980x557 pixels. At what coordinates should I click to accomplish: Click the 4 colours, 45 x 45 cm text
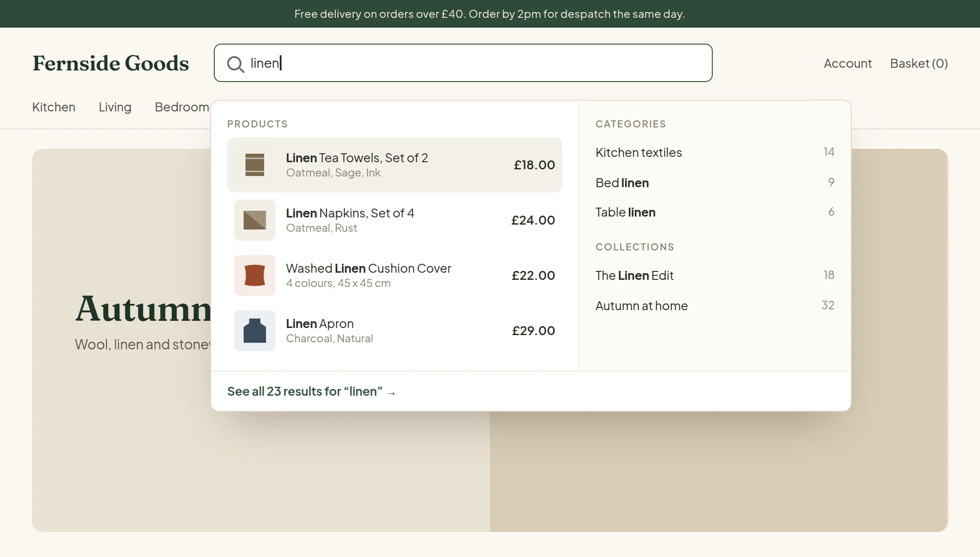pos(338,283)
